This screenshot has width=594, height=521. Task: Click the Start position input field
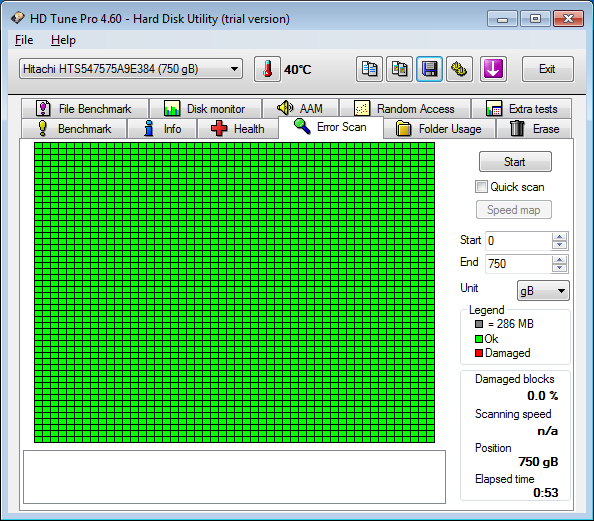click(x=518, y=241)
